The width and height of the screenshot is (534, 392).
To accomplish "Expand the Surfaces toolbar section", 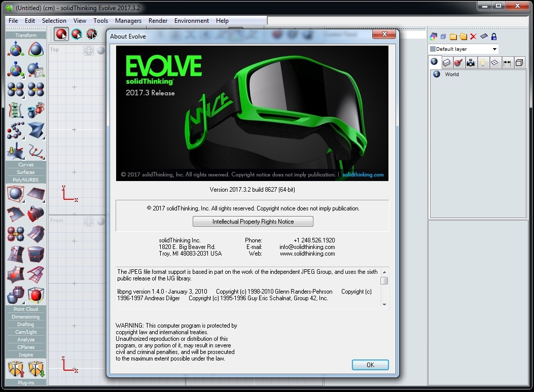I will [26, 172].
